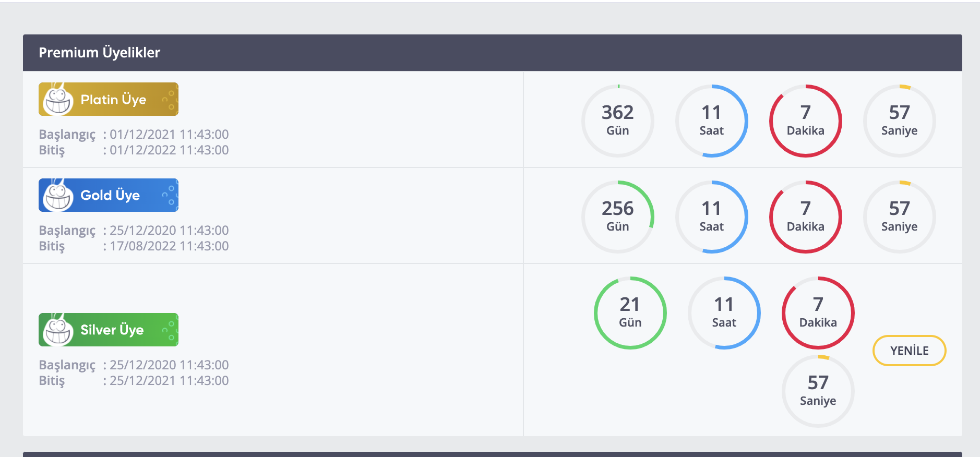This screenshot has width=980, height=457.
Task: Click Platin row 7 Dakika red circle
Action: pyautogui.click(x=806, y=121)
